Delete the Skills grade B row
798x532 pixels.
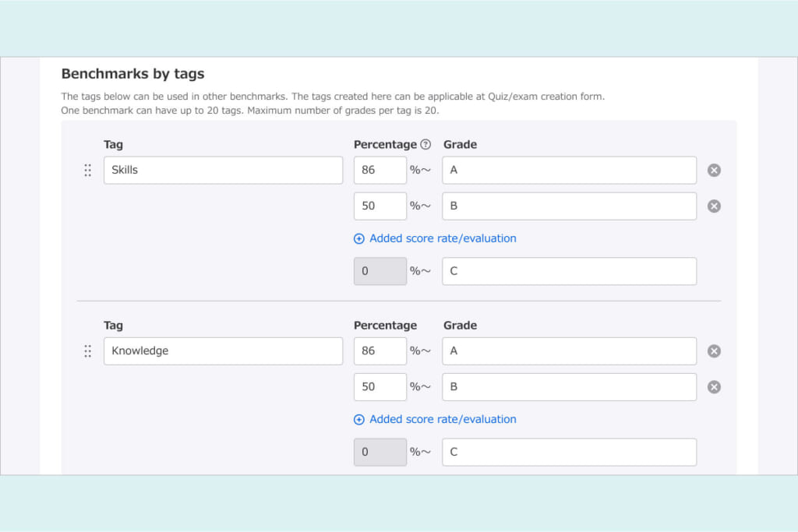pos(714,206)
